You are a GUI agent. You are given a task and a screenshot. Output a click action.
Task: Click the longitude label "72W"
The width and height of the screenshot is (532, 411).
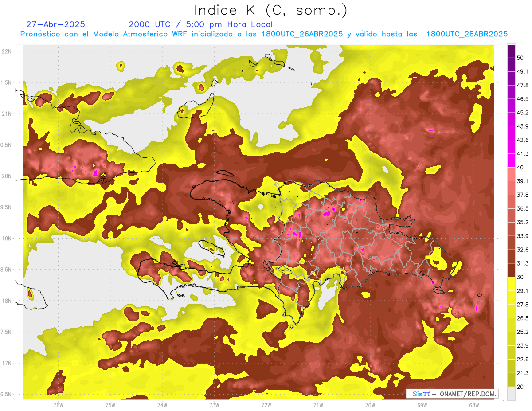click(x=266, y=405)
